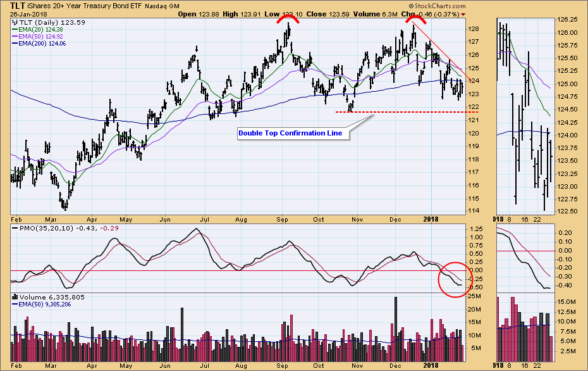The image size is (588, 371).
Task: Click the Volume 6,335,805 panel label
Action: [52, 297]
